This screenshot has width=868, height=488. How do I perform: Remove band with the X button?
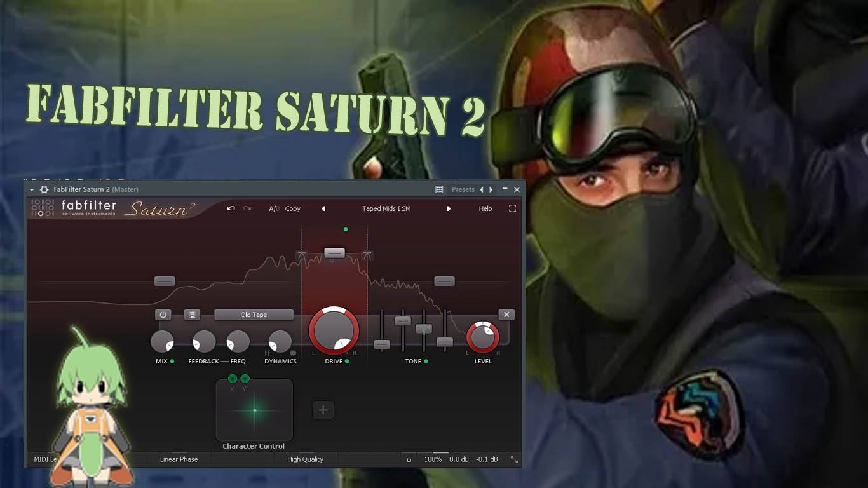(x=506, y=315)
